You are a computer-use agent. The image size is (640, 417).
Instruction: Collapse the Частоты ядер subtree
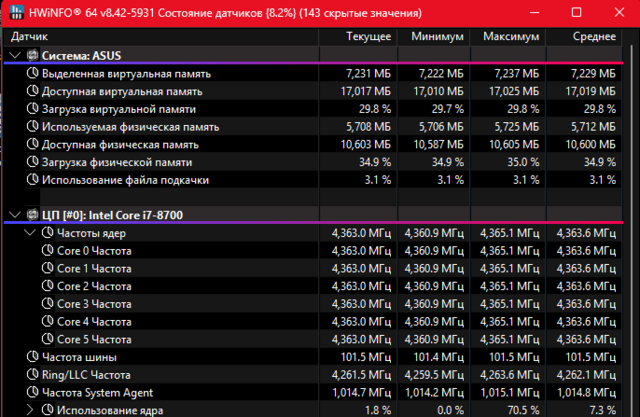(x=30, y=233)
